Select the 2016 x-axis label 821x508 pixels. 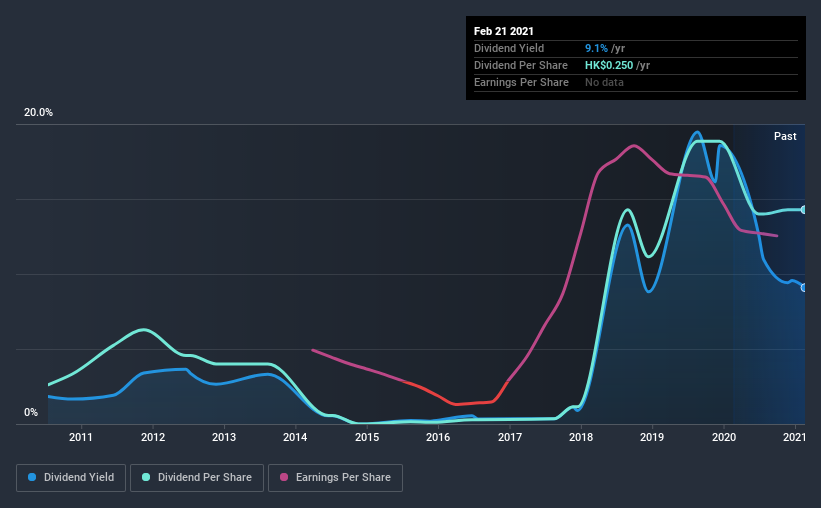coord(438,437)
